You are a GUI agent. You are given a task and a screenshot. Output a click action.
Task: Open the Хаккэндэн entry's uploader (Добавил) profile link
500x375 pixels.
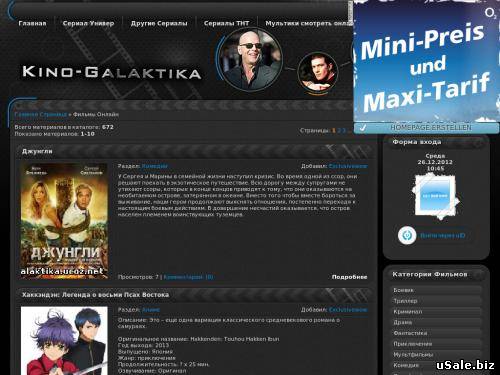(348, 310)
